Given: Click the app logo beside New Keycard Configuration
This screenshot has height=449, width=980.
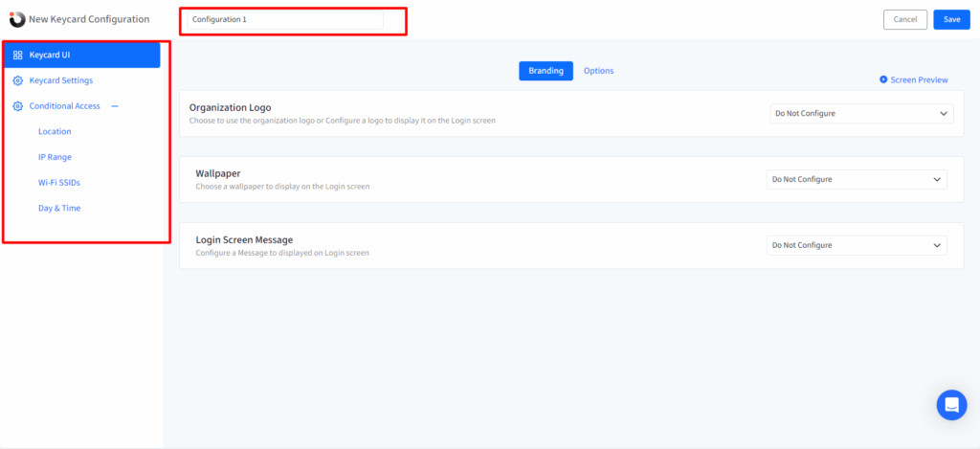Looking at the screenshot, I should [x=17, y=19].
